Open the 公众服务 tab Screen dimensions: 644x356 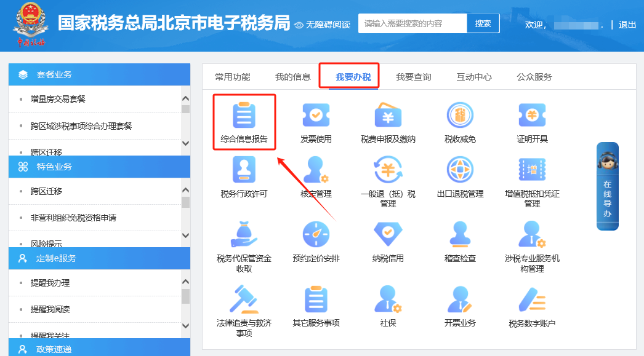coord(534,77)
